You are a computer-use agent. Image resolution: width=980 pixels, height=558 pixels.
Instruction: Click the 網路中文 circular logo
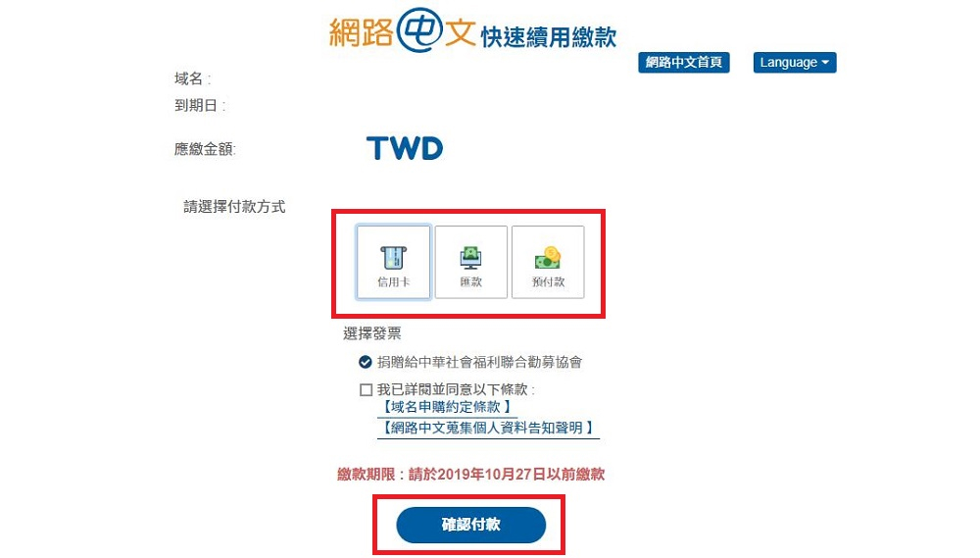click(419, 29)
